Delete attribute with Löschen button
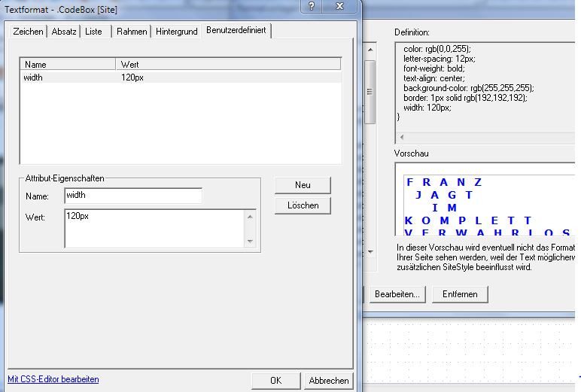 pyautogui.click(x=303, y=205)
